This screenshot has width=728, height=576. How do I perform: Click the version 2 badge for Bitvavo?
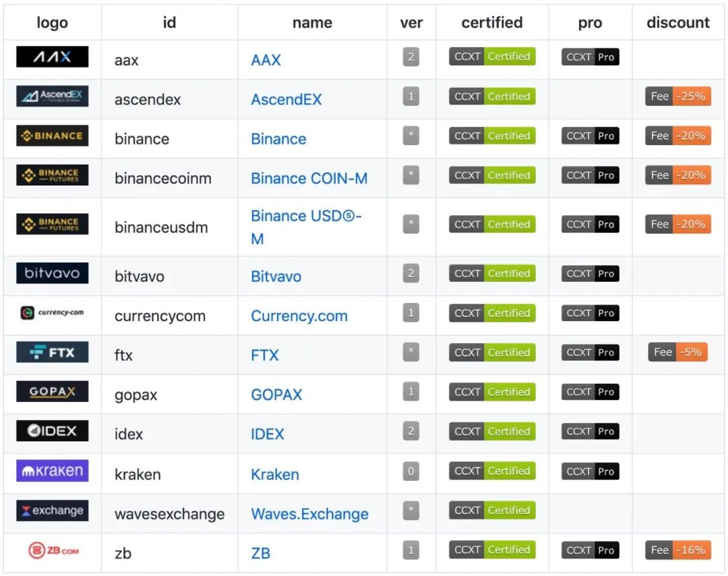[x=411, y=273]
